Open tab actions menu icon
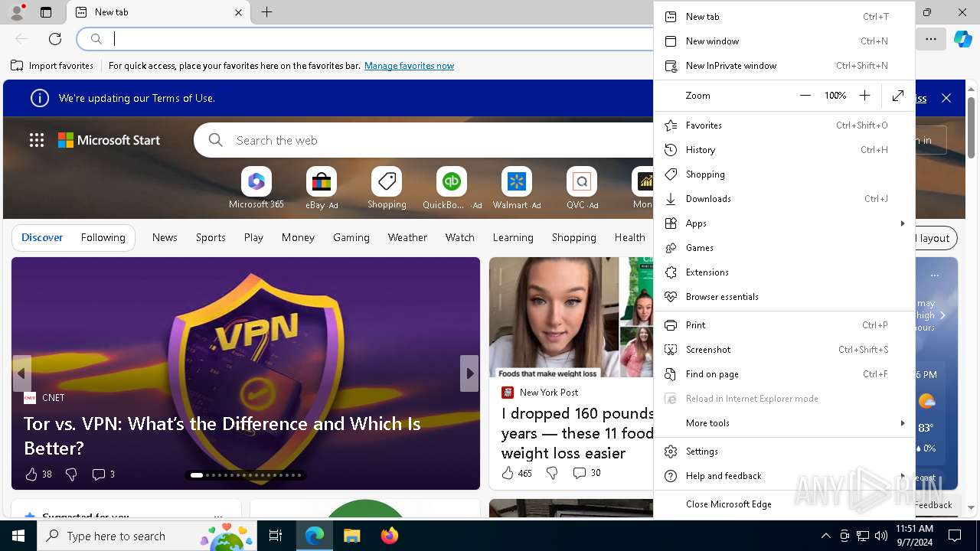 coord(46,12)
